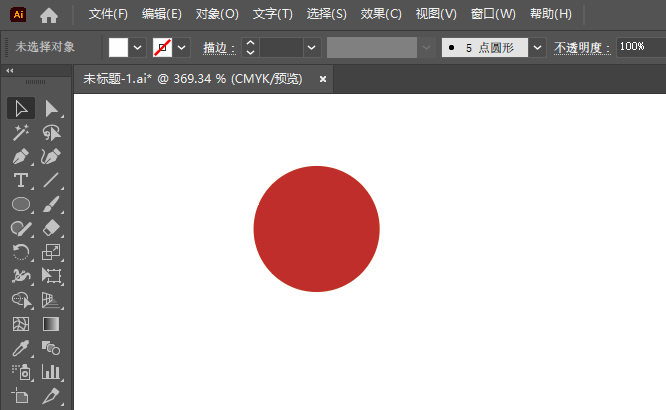Open the 文件(F) menu
The width and height of the screenshot is (666, 410).
tap(108, 14)
